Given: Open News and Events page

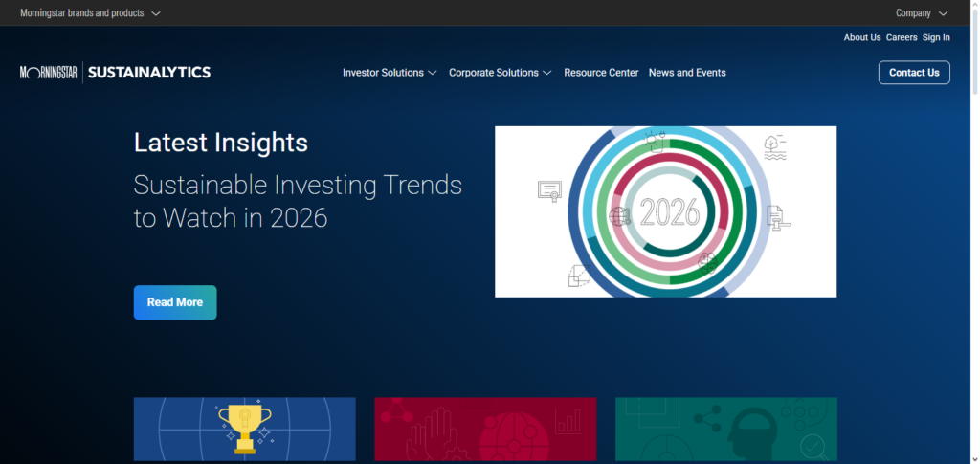Looking at the screenshot, I should click(687, 73).
